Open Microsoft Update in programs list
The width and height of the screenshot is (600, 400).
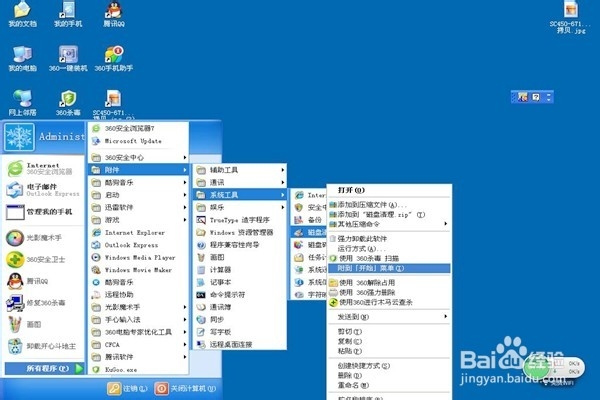tap(139, 141)
